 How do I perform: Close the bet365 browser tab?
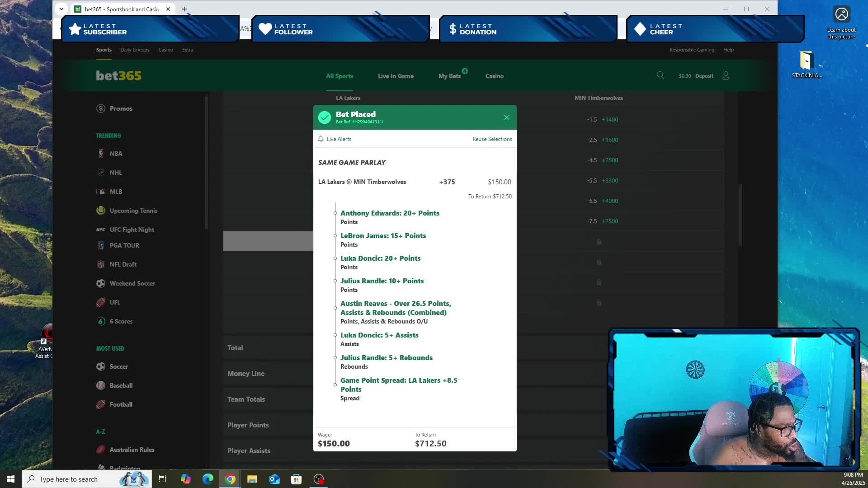(x=168, y=9)
